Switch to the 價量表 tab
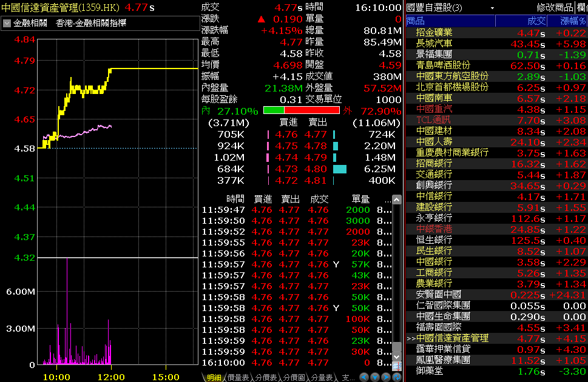 (x=238, y=378)
